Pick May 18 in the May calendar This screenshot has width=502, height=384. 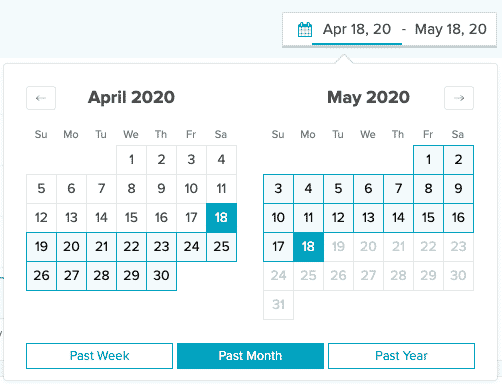308,247
